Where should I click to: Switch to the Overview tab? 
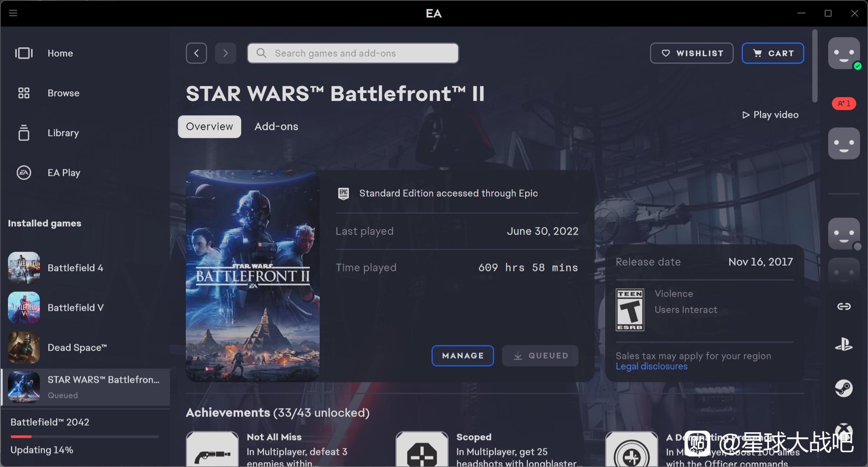pyautogui.click(x=209, y=126)
